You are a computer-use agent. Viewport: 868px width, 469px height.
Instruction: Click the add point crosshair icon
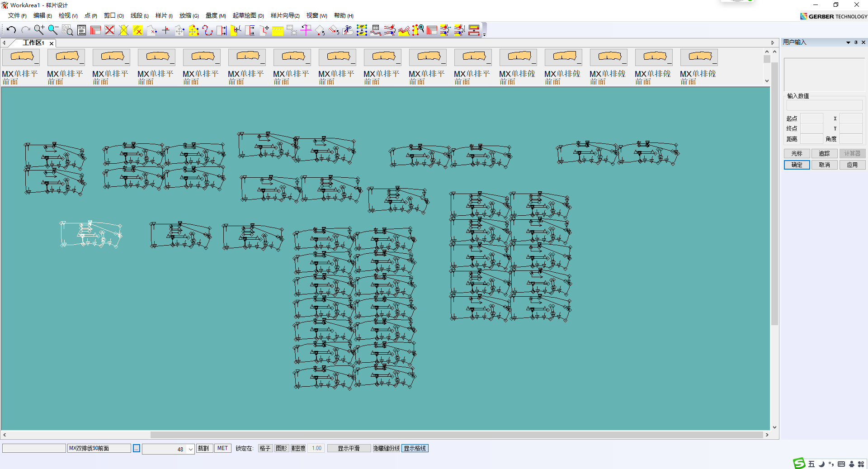165,30
